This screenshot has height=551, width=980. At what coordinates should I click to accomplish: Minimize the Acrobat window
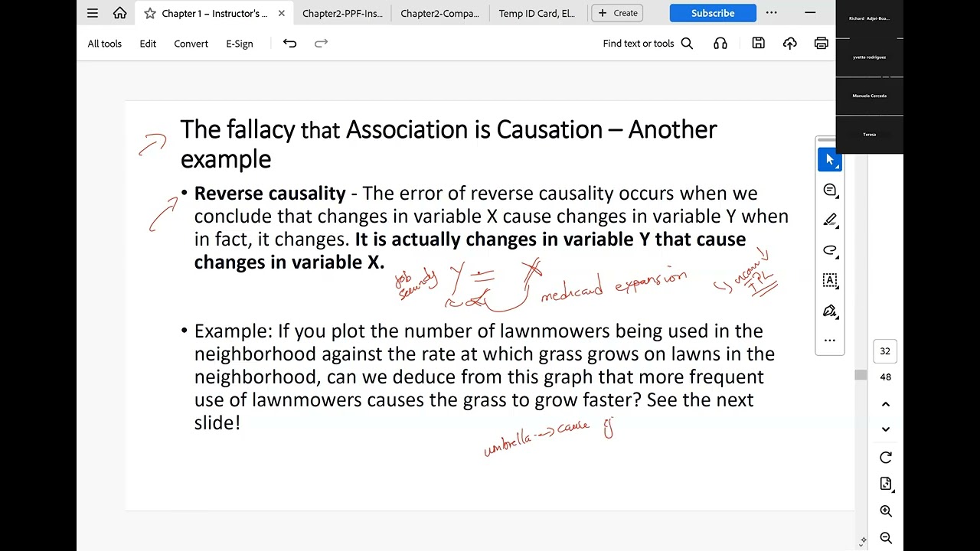coord(810,13)
